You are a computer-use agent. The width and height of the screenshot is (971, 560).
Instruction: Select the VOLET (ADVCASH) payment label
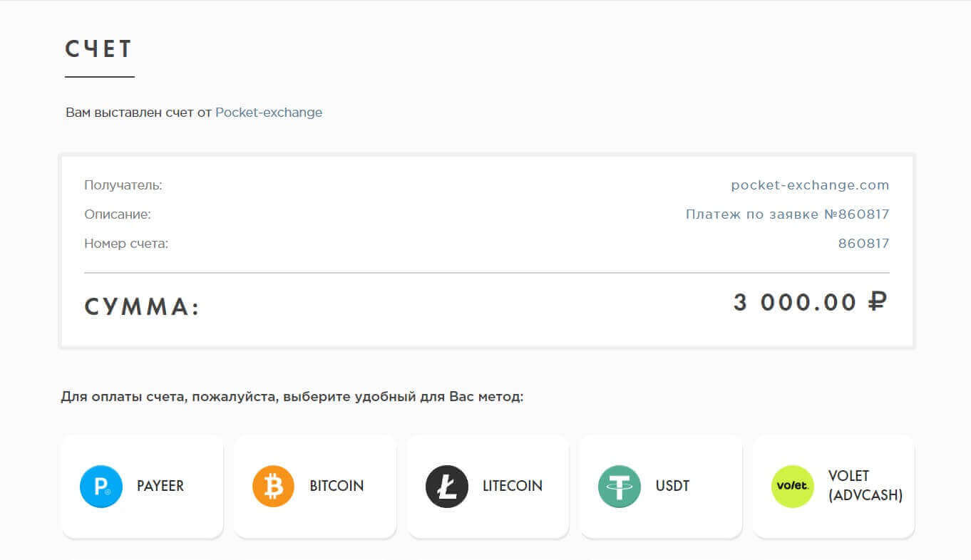865,486
